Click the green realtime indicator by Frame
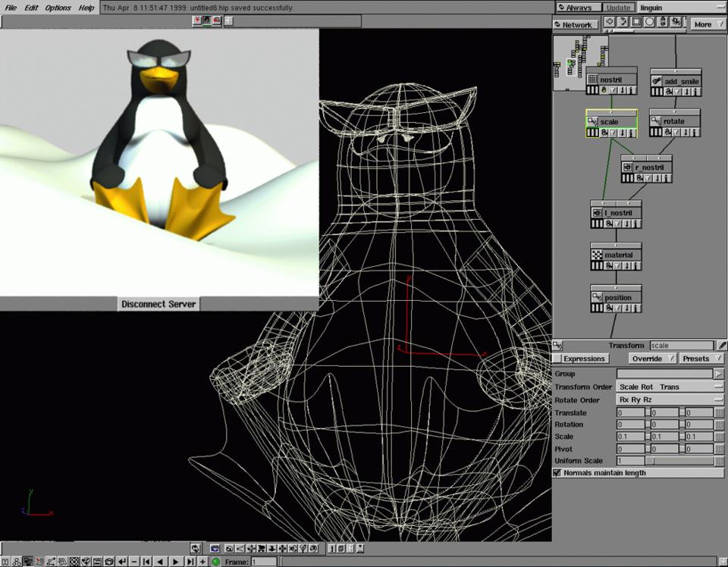Viewport: 728px width, 567px height. [x=216, y=562]
